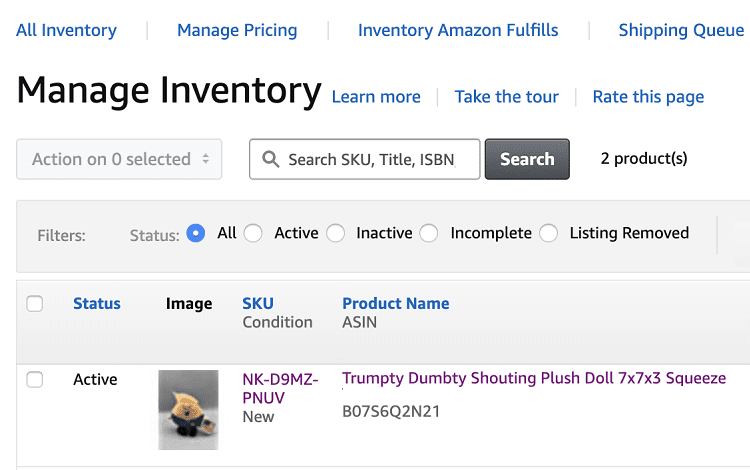Click the magnifying glass search icon
The height and width of the screenshot is (470, 750).
(x=271, y=159)
